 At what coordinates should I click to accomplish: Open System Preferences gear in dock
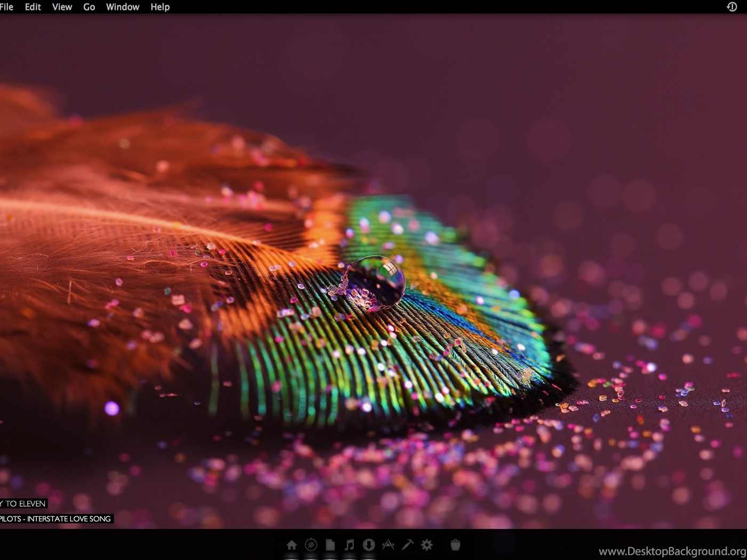pos(427,545)
